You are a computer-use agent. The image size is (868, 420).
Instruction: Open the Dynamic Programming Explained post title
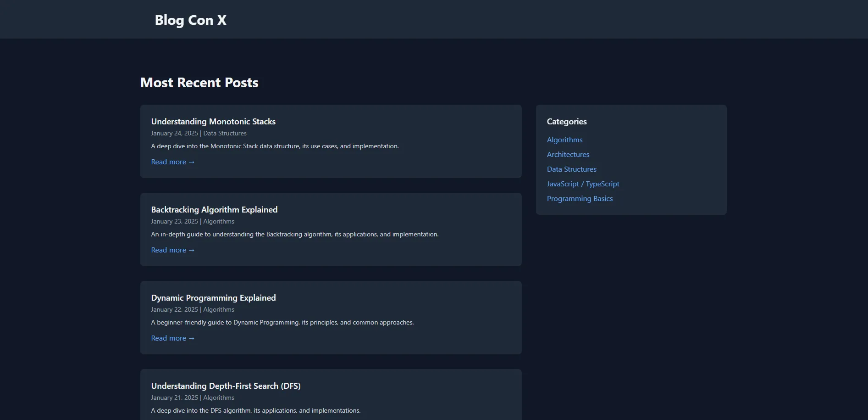(x=213, y=298)
